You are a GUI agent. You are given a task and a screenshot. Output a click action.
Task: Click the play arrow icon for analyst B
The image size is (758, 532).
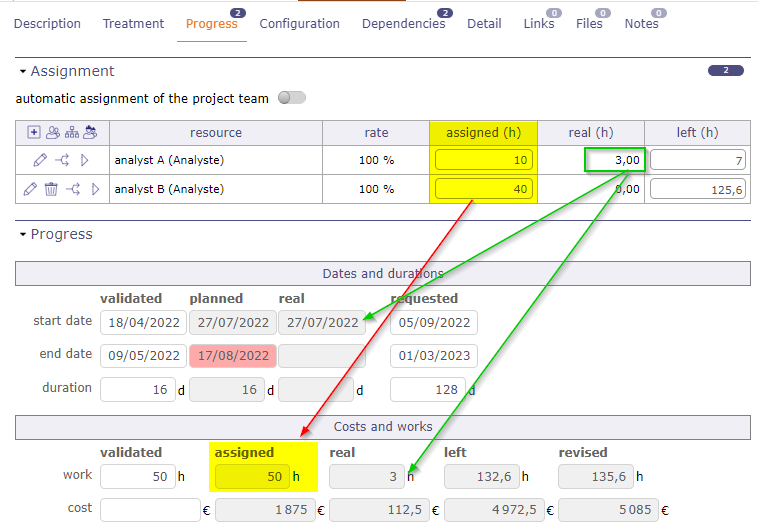tap(96, 189)
